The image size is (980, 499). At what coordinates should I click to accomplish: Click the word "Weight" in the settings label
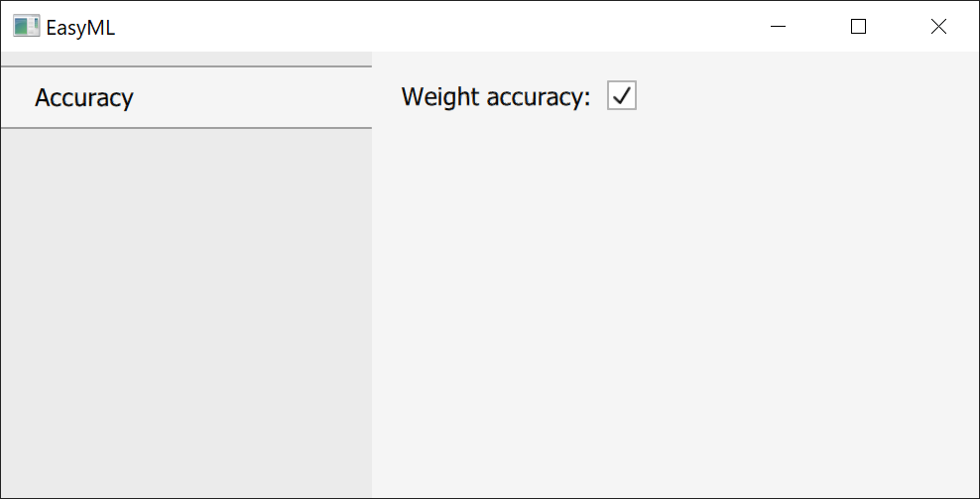[x=440, y=97]
